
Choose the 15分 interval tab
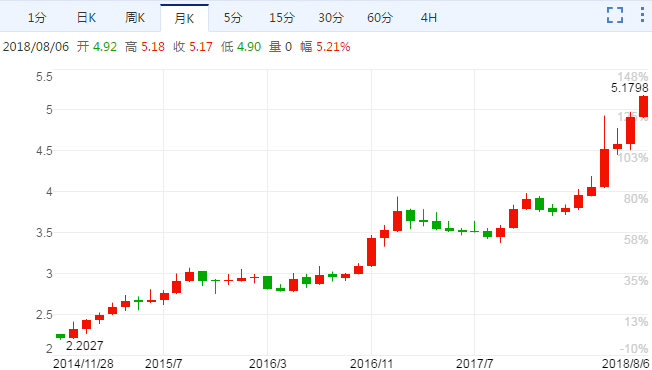[x=282, y=17]
